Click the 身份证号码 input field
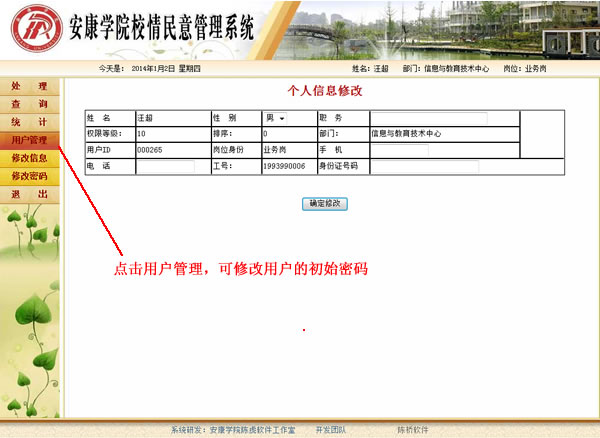 pos(424,166)
